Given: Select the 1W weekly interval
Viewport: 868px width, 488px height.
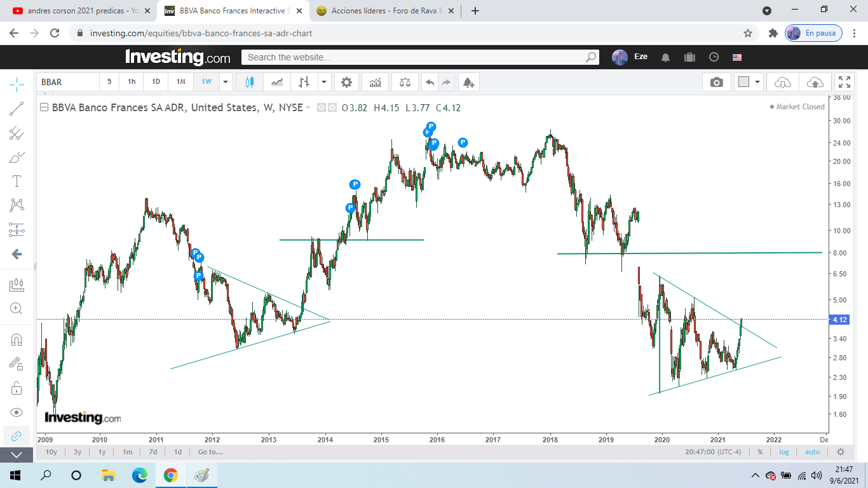Looking at the screenshot, I should pyautogui.click(x=207, y=82).
